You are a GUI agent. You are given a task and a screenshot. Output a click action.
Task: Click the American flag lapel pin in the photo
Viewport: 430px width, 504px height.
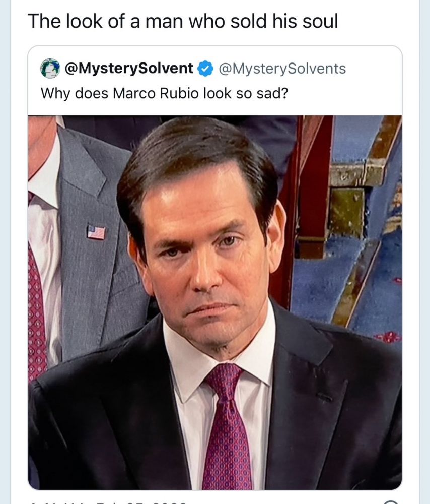(96, 232)
